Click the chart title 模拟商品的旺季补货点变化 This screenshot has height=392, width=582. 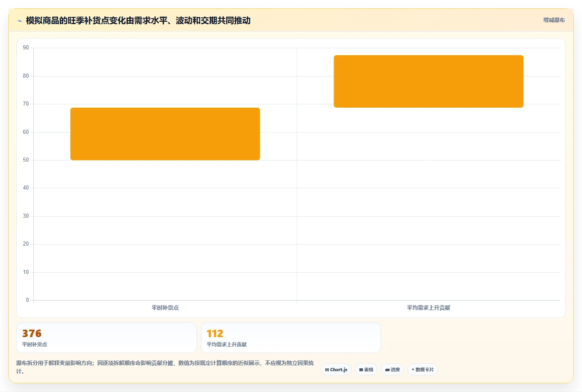(x=138, y=20)
